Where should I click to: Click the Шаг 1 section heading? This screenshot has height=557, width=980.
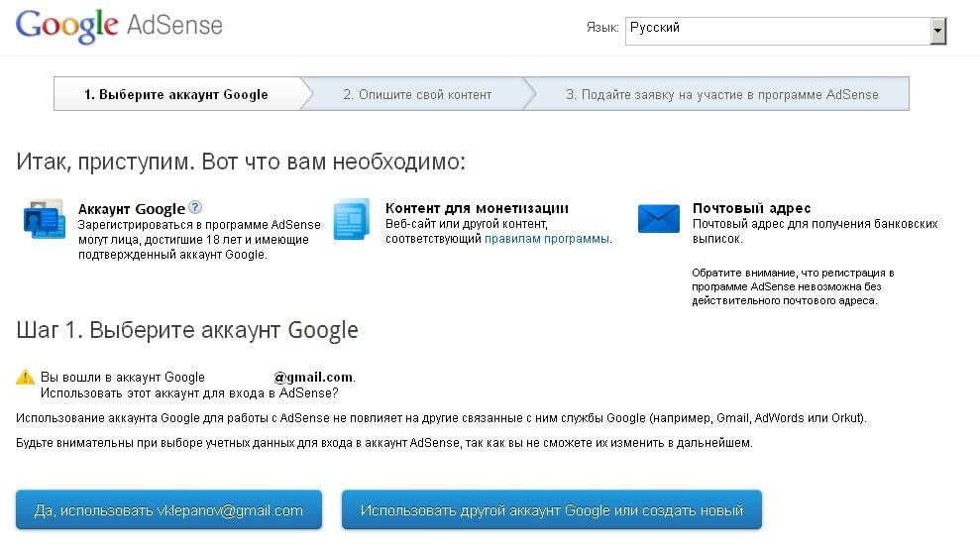[x=187, y=330]
